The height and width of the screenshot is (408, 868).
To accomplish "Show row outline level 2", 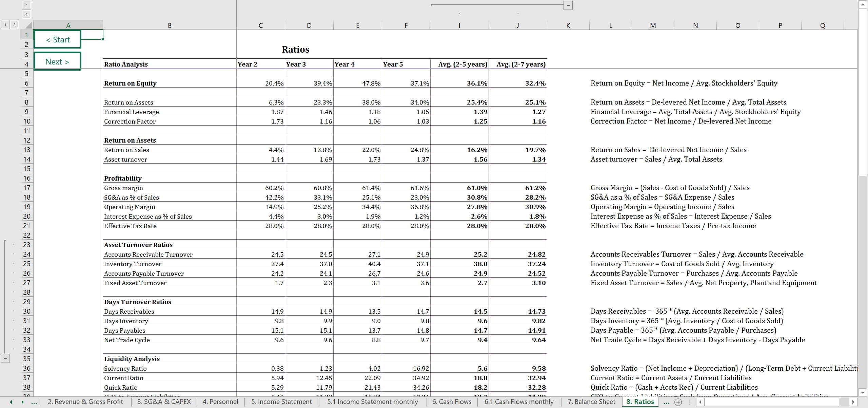I will (14, 24).
